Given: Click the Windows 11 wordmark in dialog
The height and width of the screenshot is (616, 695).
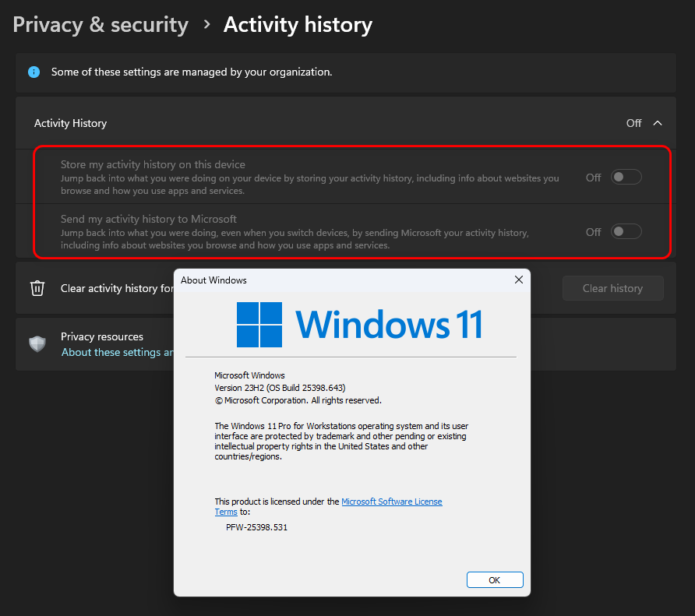Looking at the screenshot, I should pyautogui.click(x=389, y=325).
